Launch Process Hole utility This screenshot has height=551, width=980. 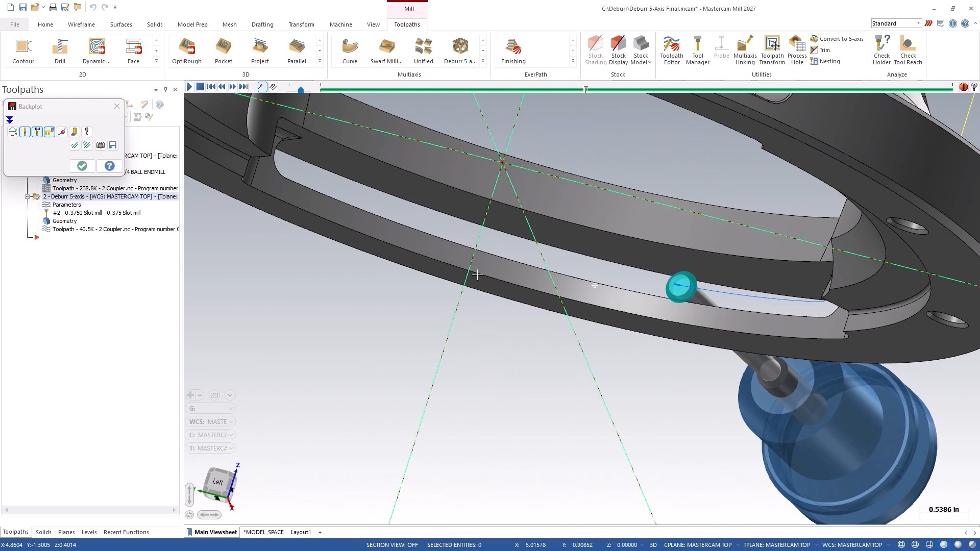tap(797, 51)
